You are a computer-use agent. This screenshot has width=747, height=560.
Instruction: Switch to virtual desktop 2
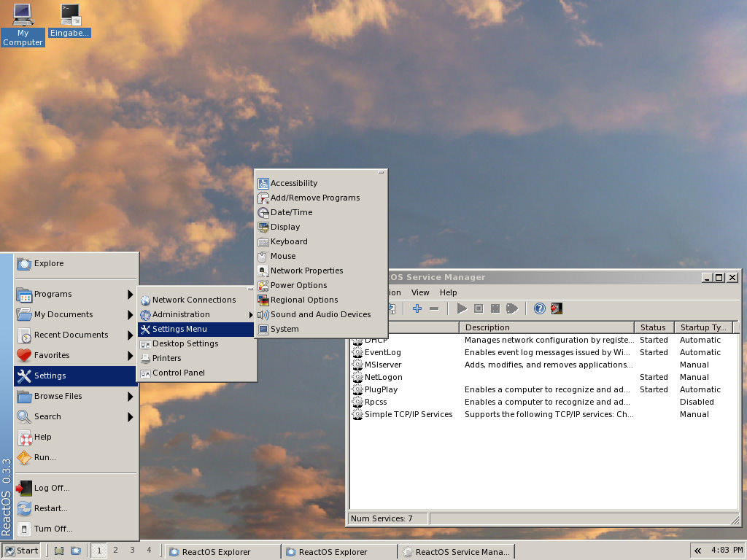pos(115,551)
